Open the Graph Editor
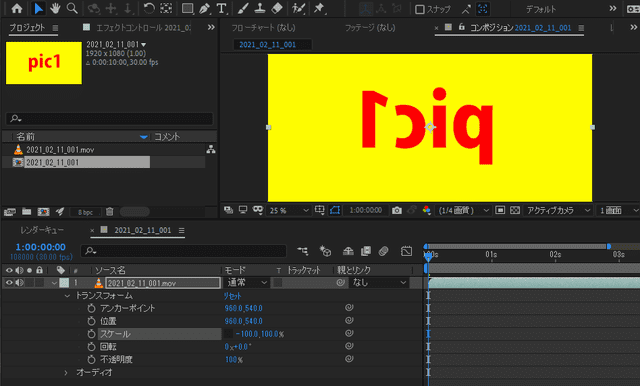Screen dimensions: 640x386 [406, 251]
